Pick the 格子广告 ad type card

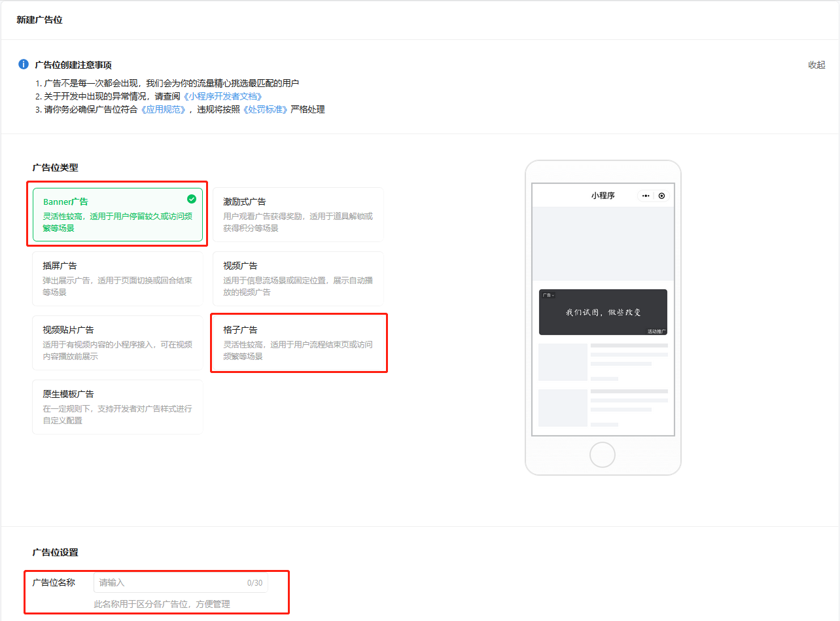298,343
